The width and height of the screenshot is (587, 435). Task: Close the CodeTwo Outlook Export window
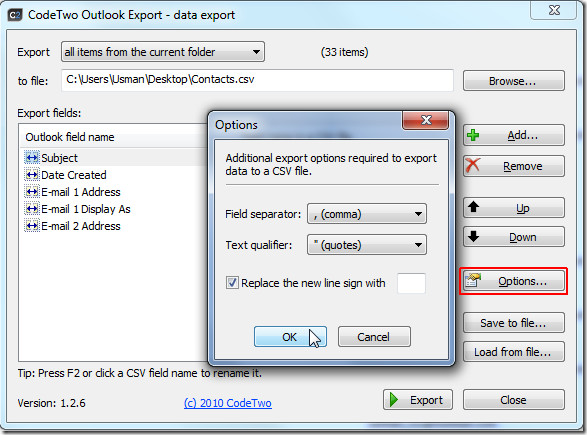(x=554, y=10)
